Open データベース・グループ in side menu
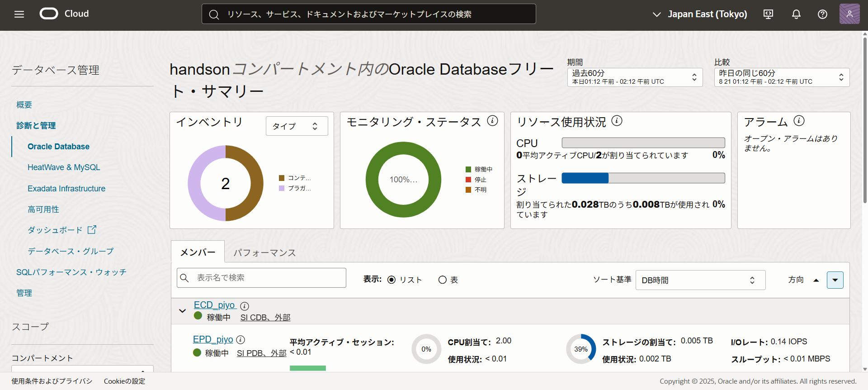This screenshot has width=868, height=390. click(x=71, y=251)
